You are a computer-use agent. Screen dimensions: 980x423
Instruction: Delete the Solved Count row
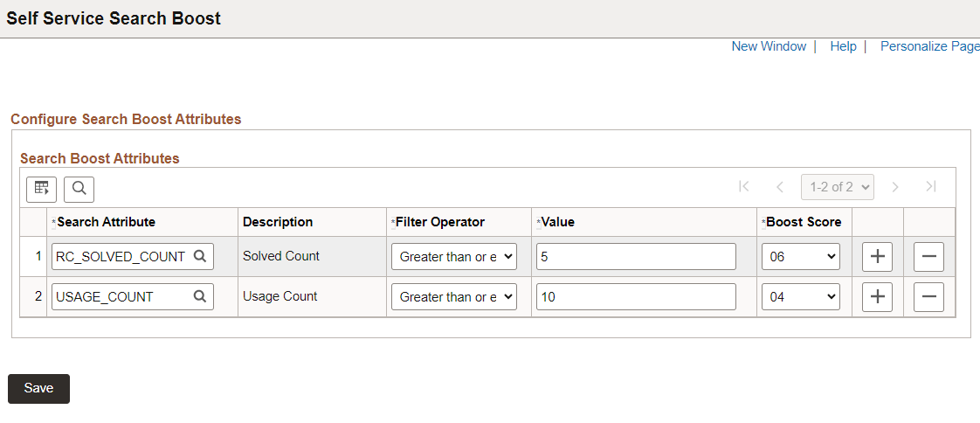(928, 257)
